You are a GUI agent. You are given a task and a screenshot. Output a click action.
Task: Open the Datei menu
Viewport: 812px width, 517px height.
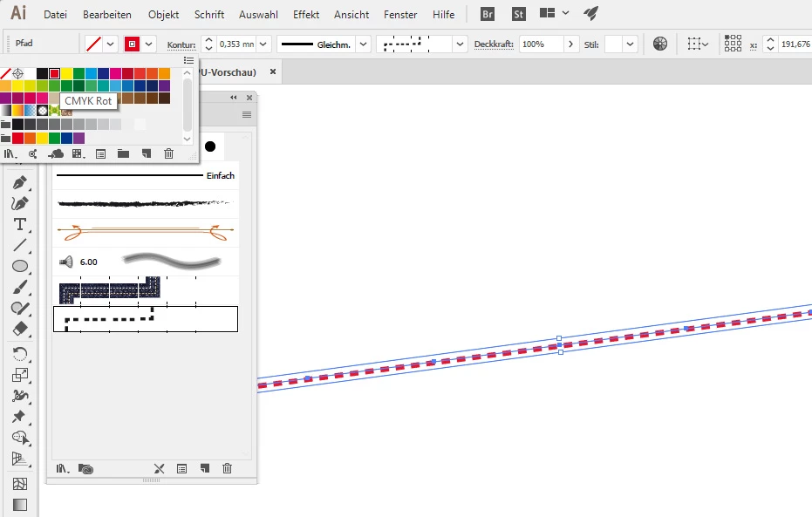pyautogui.click(x=56, y=15)
